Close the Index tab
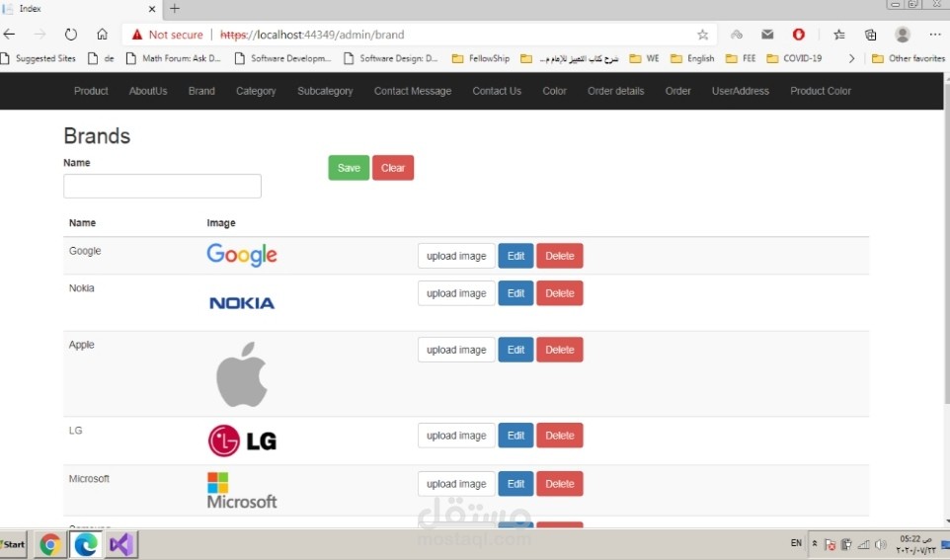 [152, 9]
